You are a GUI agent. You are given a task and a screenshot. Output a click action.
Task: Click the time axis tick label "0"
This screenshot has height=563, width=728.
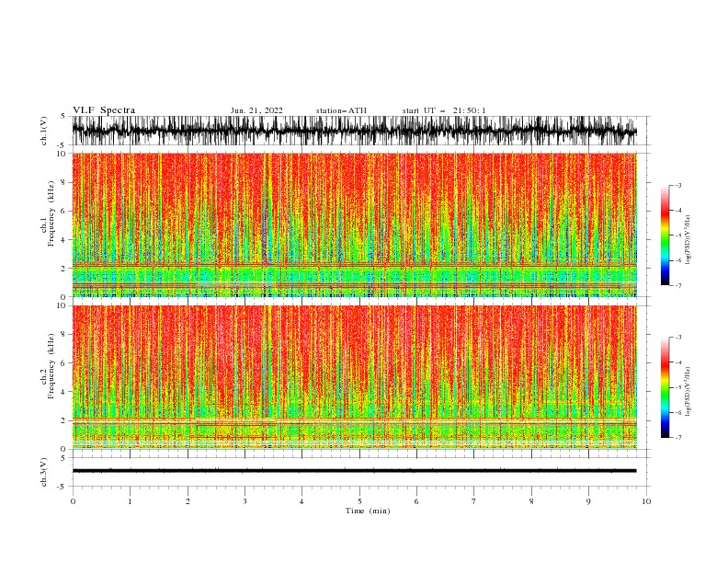click(x=73, y=501)
